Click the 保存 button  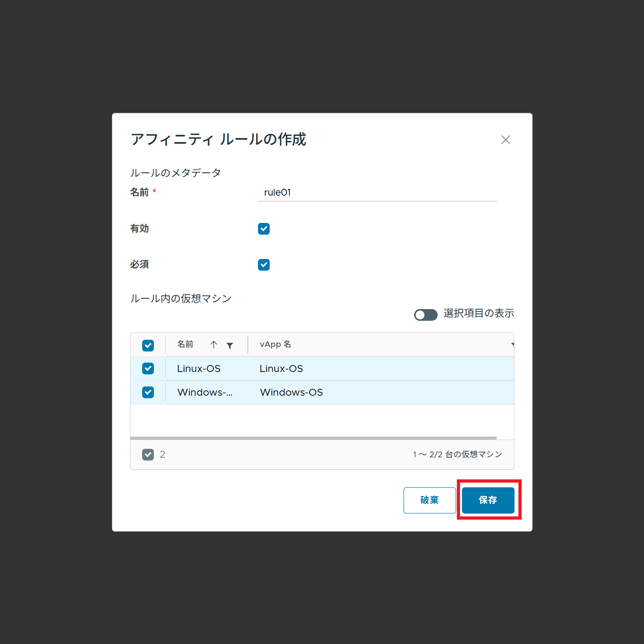click(x=488, y=500)
